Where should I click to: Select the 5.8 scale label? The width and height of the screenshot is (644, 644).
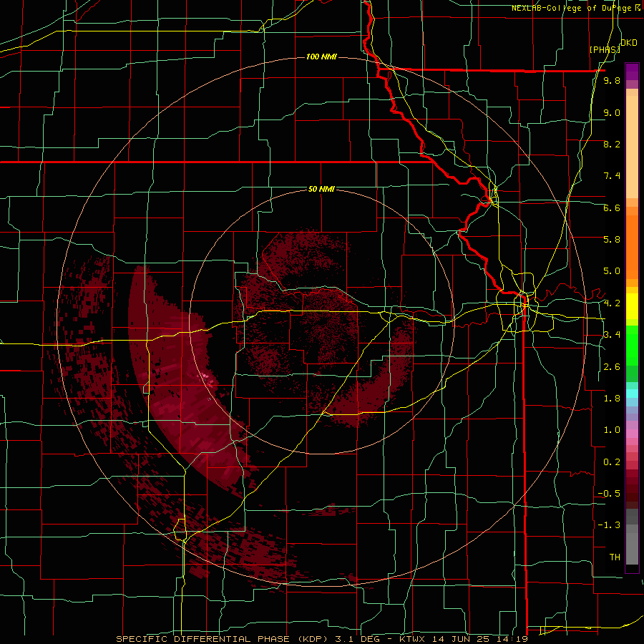(x=612, y=240)
